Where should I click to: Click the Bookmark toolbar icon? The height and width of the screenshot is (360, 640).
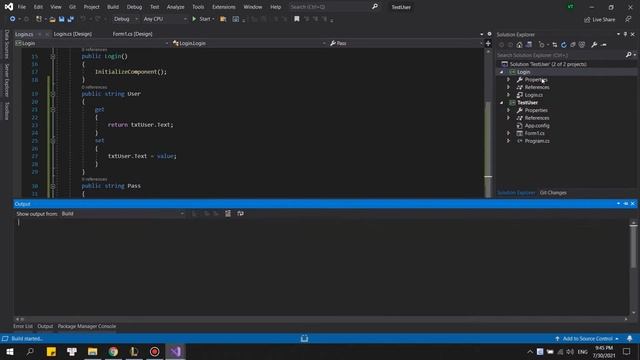tap(297, 19)
